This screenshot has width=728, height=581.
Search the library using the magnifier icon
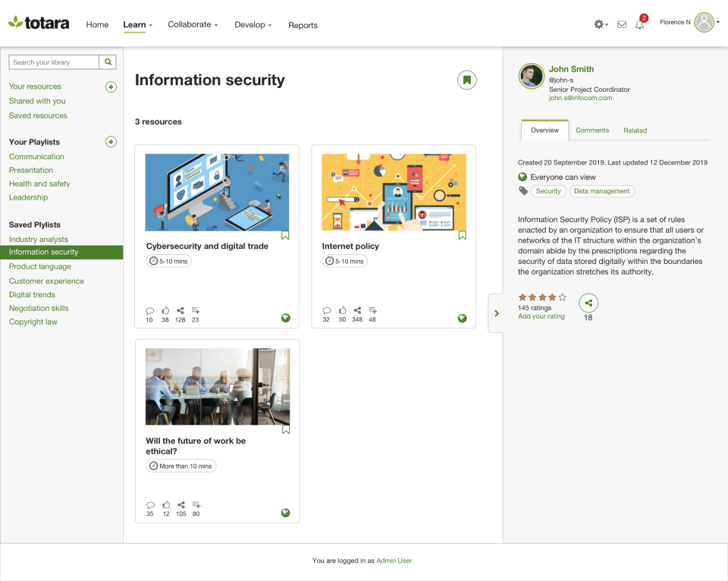[108, 61]
